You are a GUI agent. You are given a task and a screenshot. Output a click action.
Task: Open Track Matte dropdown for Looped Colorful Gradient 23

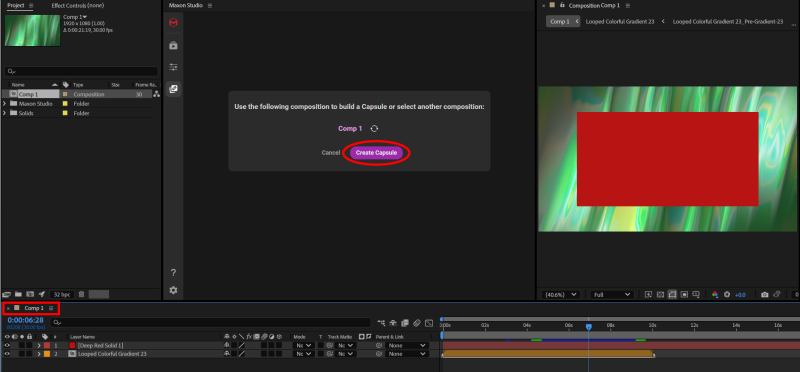345,354
